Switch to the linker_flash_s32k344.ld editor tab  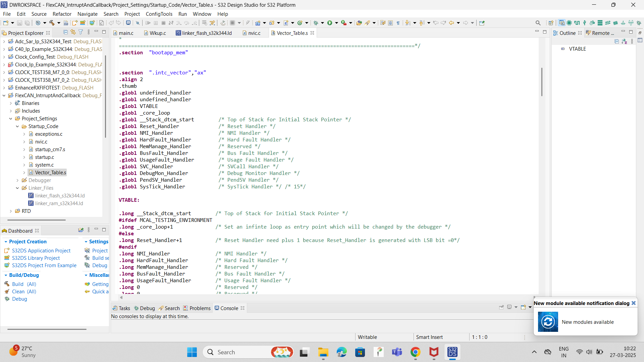[207, 33]
